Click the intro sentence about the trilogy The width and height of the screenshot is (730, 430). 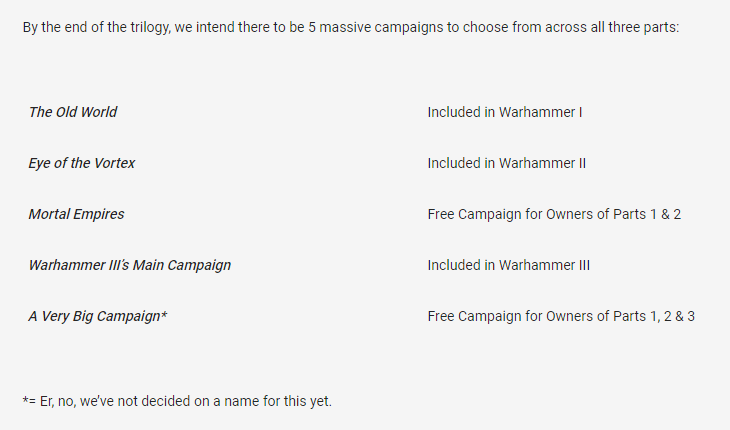coord(350,27)
